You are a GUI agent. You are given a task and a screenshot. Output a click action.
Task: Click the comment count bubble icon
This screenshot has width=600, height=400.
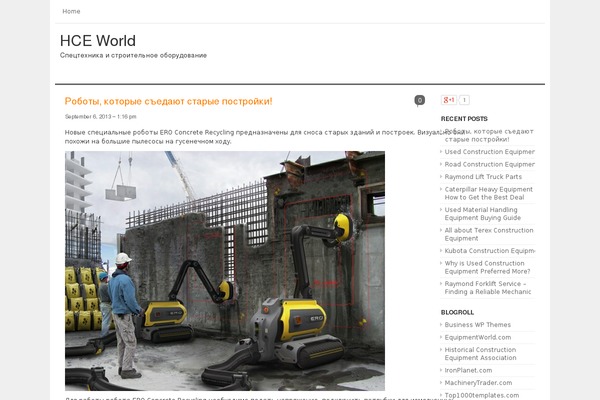click(419, 101)
